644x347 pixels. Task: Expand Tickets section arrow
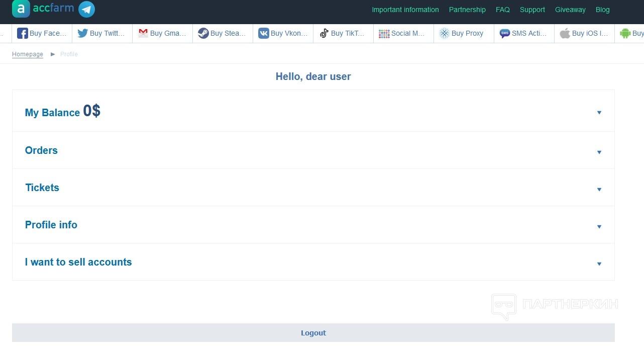click(x=599, y=189)
